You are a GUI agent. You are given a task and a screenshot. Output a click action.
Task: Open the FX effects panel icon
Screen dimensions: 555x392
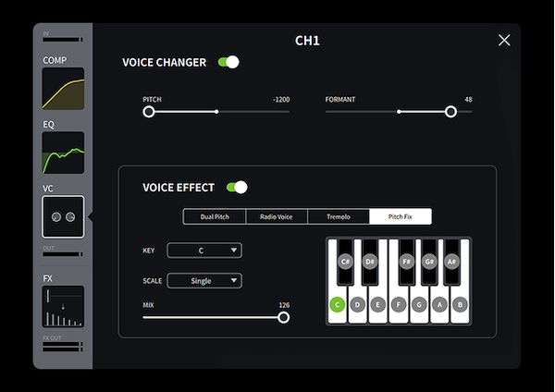[63, 307]
